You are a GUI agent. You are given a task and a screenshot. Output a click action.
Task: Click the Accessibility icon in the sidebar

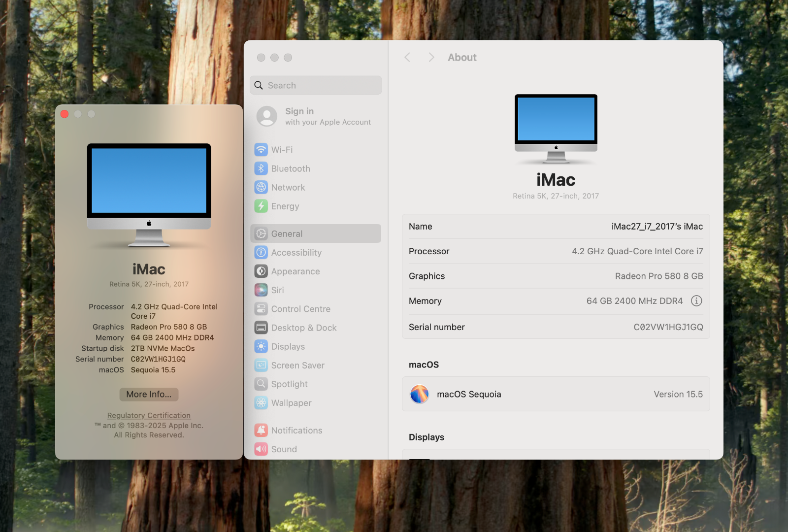261,252
